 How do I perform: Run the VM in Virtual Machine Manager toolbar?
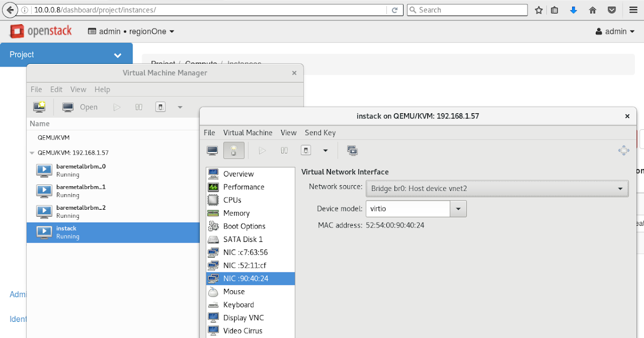pyautogui.click(x=116, y=107)
